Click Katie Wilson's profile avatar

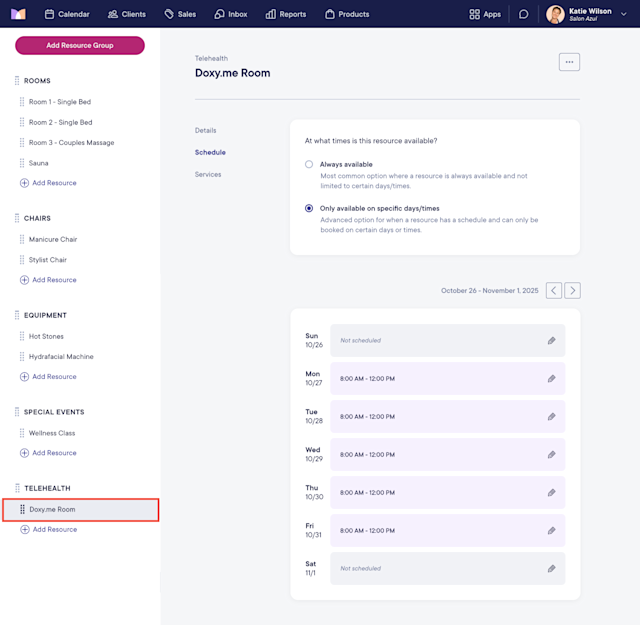pyautogui.click(x=555, y=14)
